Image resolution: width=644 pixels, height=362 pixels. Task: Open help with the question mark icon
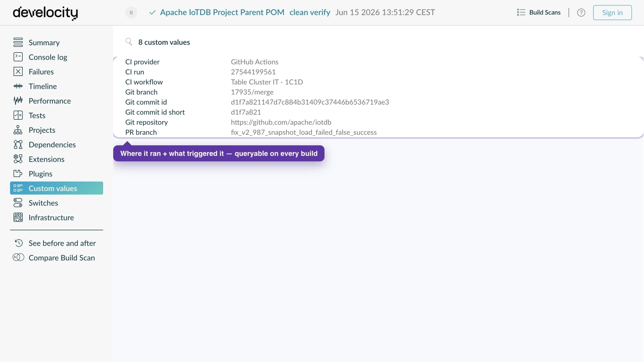click(581, 13)
